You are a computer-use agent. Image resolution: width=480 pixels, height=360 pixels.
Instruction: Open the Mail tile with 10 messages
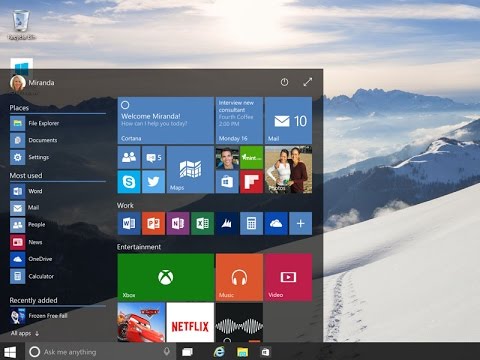tap(288, 120)
